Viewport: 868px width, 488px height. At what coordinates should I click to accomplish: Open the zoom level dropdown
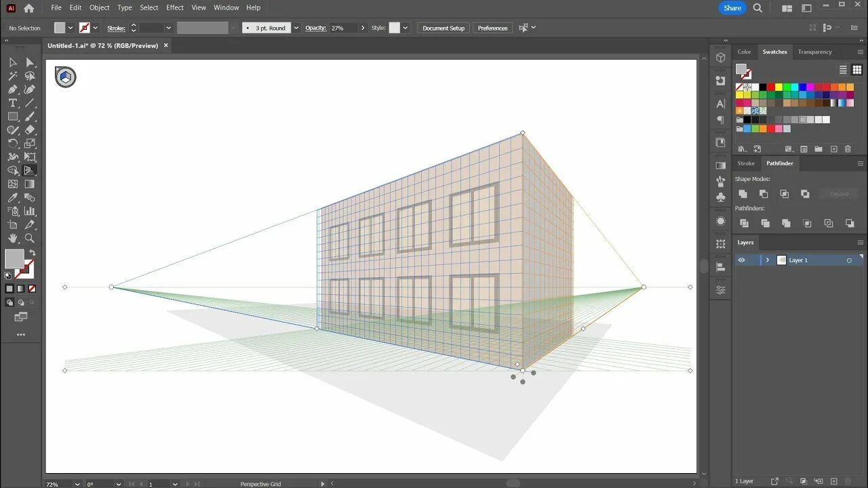coord(76,484)
